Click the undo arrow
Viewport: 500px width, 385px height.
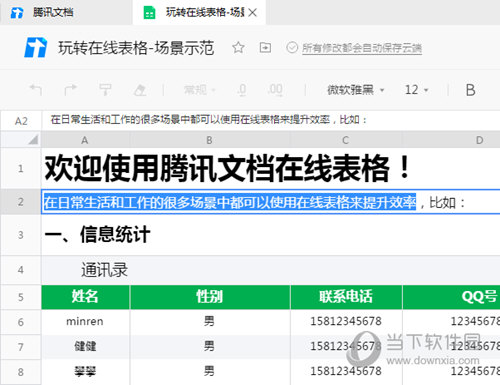tap(36, 90)
